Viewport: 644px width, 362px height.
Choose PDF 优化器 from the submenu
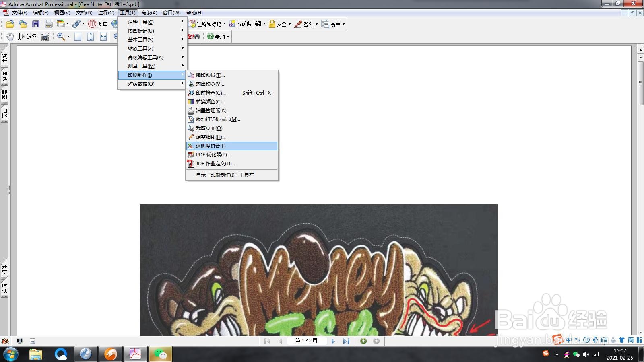[231, 155]
